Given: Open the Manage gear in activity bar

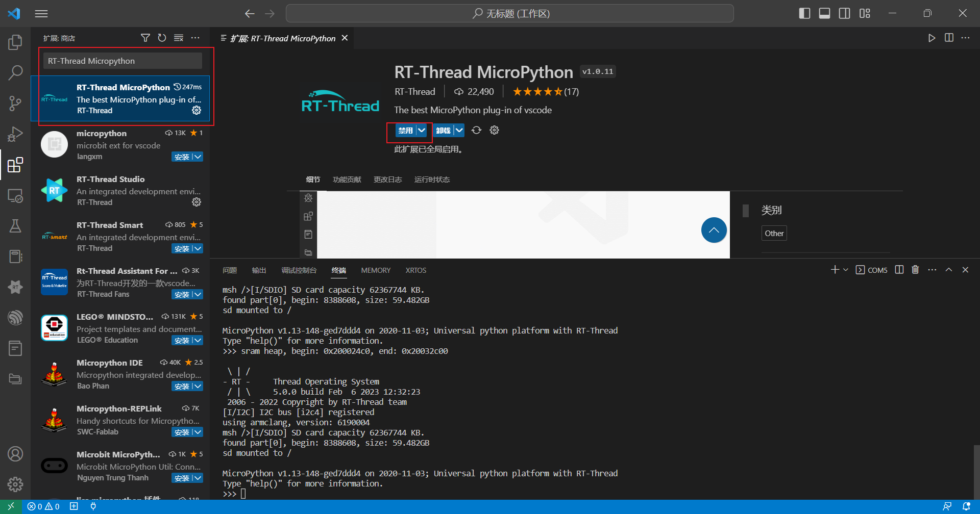Looking at the screenshot, I should [15, 484].
